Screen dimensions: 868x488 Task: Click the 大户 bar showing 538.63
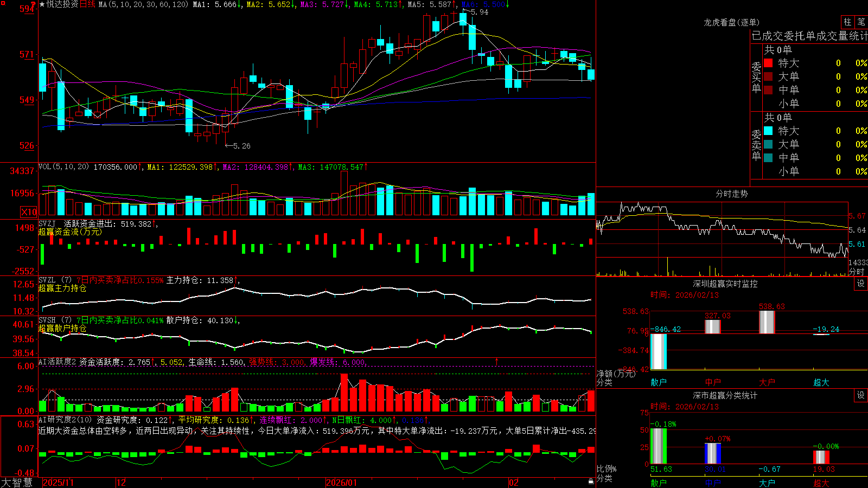[767, 322]
